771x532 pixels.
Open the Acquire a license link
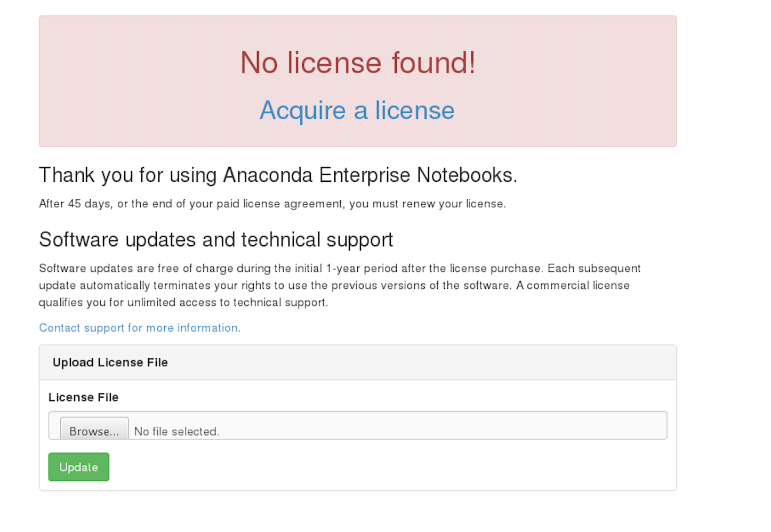coord(357,110)
